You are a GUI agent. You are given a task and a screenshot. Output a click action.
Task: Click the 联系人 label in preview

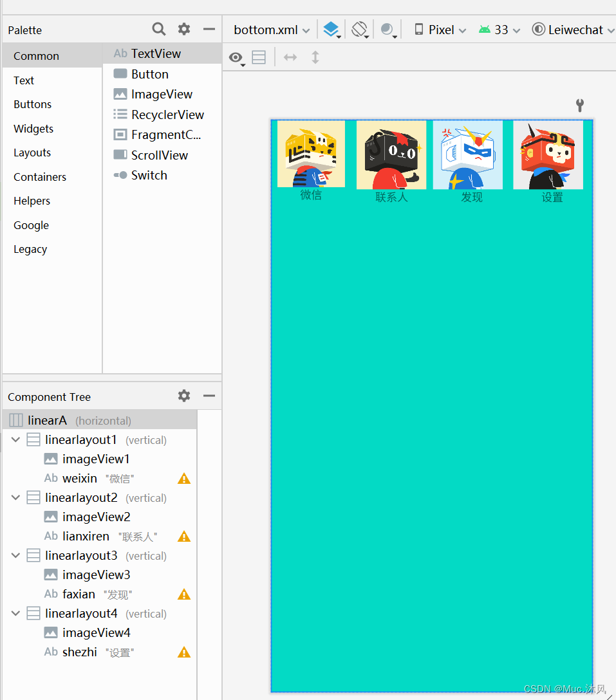click(x=391, y=198)
